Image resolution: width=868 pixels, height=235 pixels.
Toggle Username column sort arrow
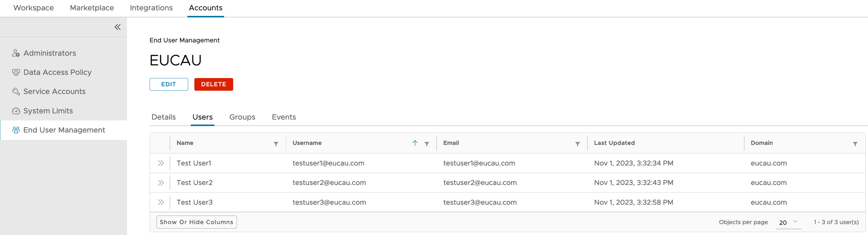coord(415,143)
